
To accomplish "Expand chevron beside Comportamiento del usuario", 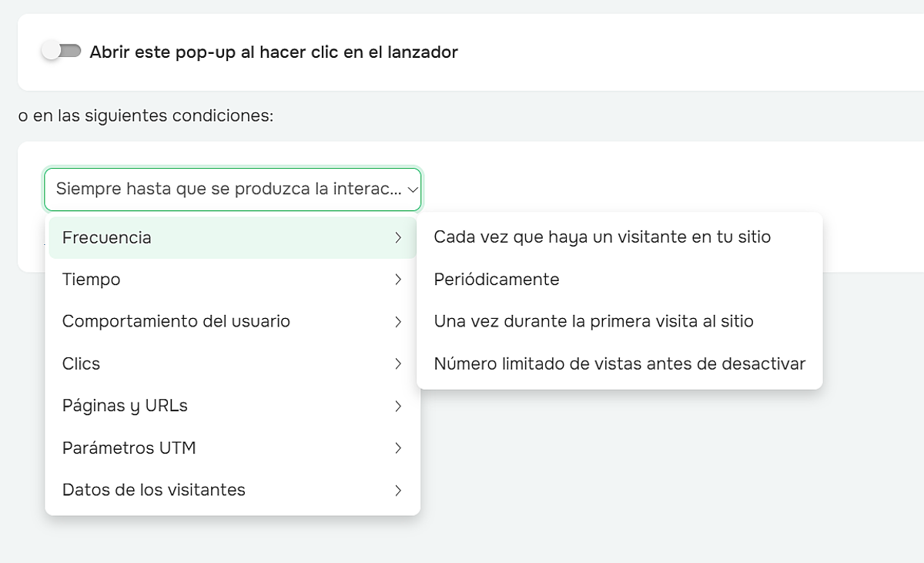I will 398,321.
